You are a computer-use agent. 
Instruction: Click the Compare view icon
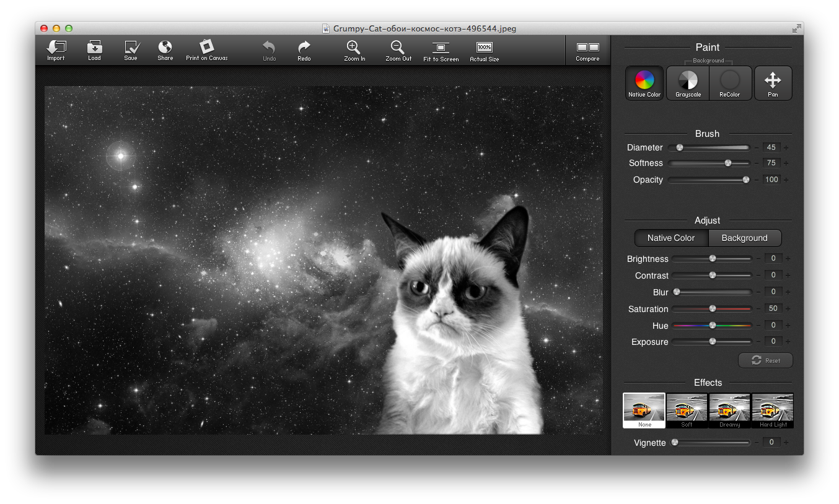tap(587, 48)
